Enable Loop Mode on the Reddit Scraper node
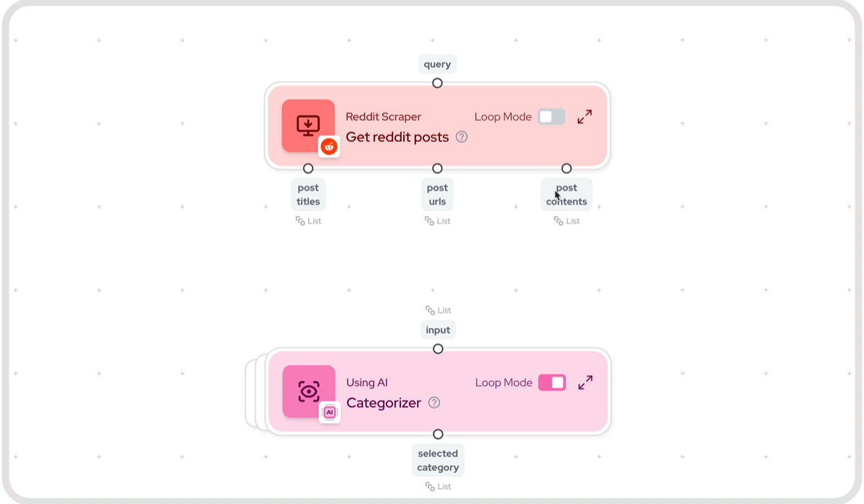This screenshot has width=864, height=504. [x=551, y=116]
